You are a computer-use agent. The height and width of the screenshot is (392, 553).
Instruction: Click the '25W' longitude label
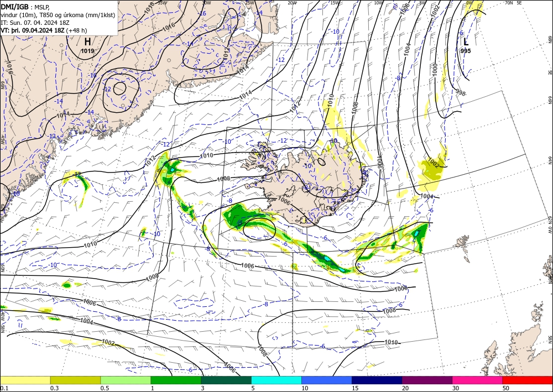[249, 2]
